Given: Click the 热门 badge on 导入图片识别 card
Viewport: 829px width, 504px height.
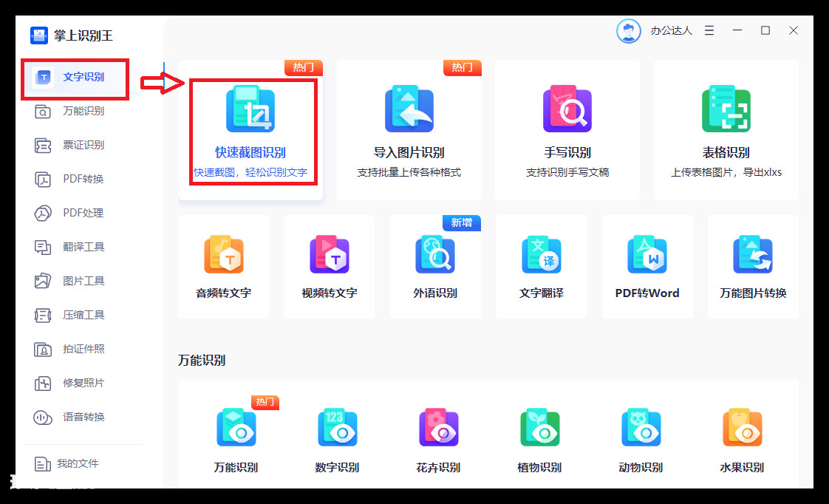Looking at the screenshot, I should (462, 68).
